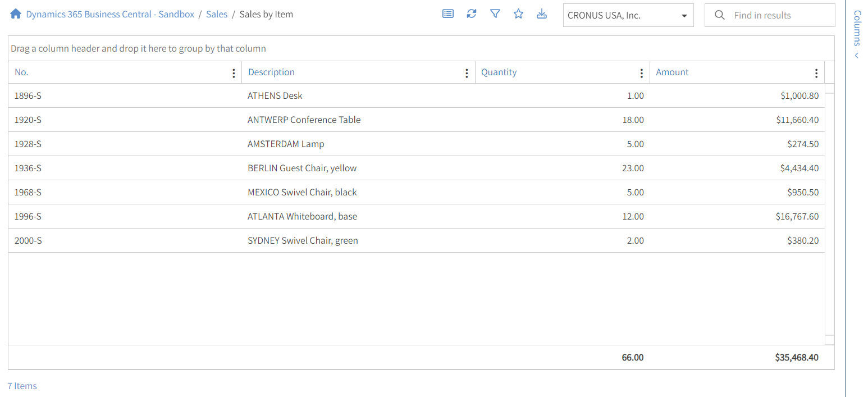Screen dimensions: 868x397
Task: Refresh the Sales by Item results
Action: point(472,13)
